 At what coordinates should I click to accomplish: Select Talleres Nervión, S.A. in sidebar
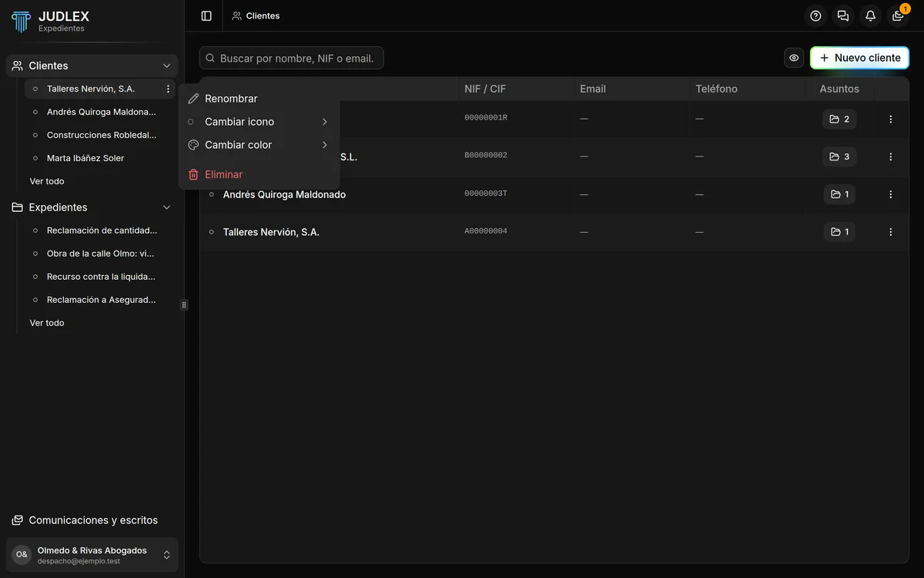click(x=91, y=89)
